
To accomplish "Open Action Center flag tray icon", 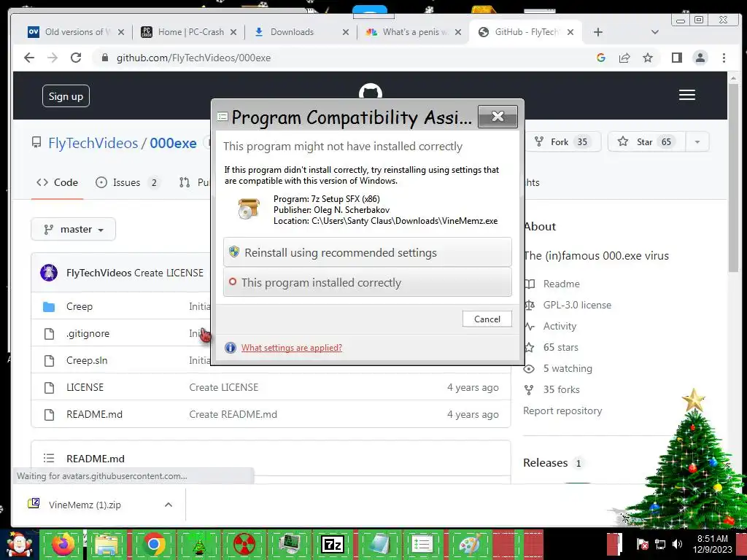I will 642,544.
